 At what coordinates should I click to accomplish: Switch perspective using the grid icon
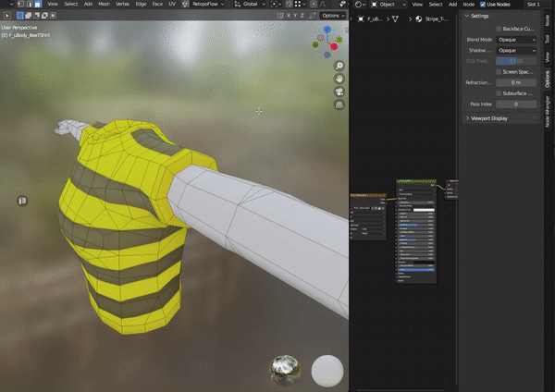(339, 104)
